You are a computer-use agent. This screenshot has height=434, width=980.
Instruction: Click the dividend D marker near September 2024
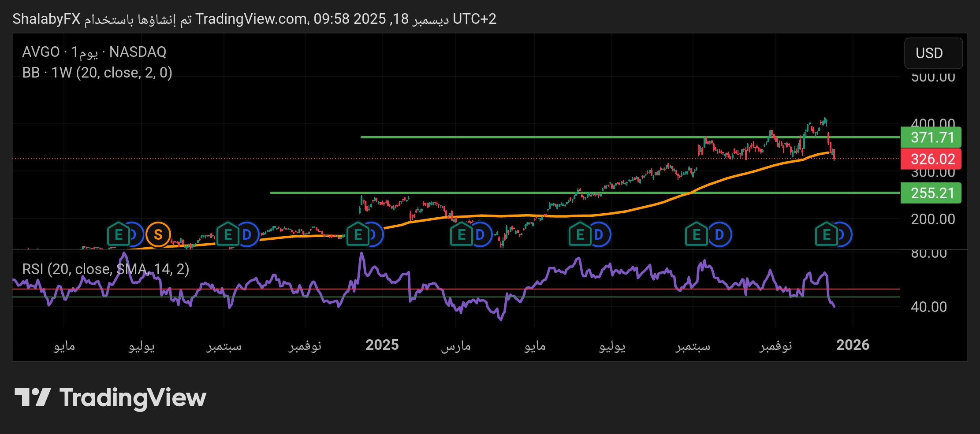coord(247,234)
